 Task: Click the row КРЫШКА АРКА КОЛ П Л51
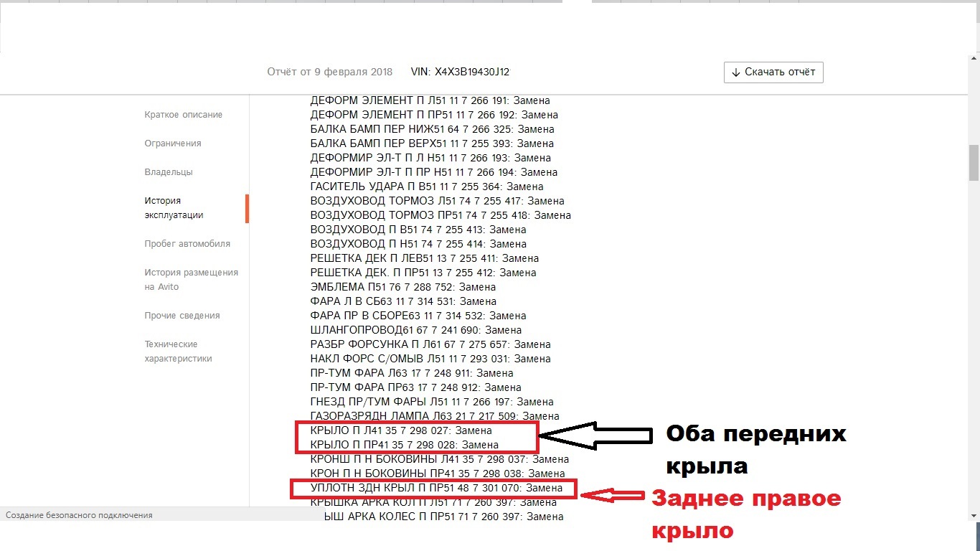[433, 502]
